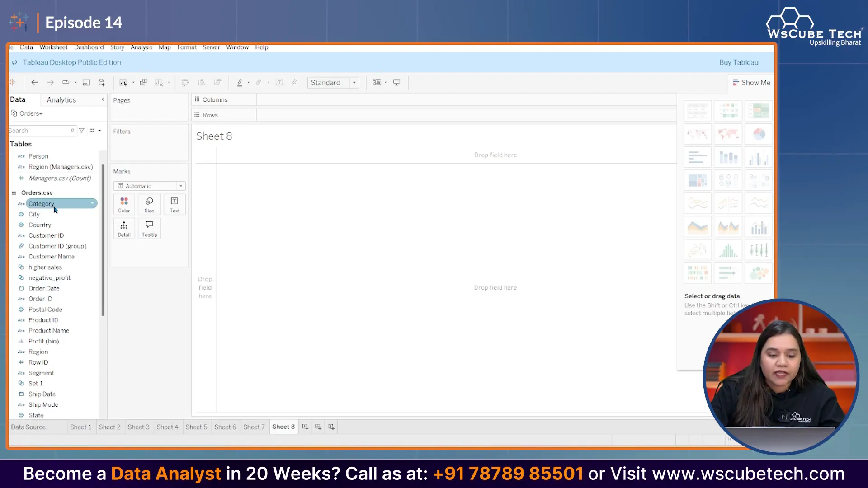Image resolution: width=868 pixels, height=488 pixels.
Task: Open the Show/Hide Cards dropdown arrow
Action: point(386,82)
